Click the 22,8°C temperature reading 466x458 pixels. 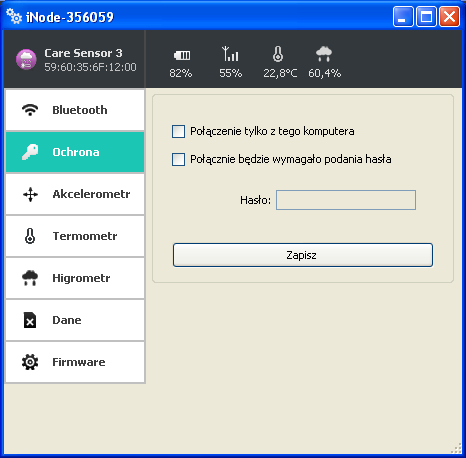280,73
